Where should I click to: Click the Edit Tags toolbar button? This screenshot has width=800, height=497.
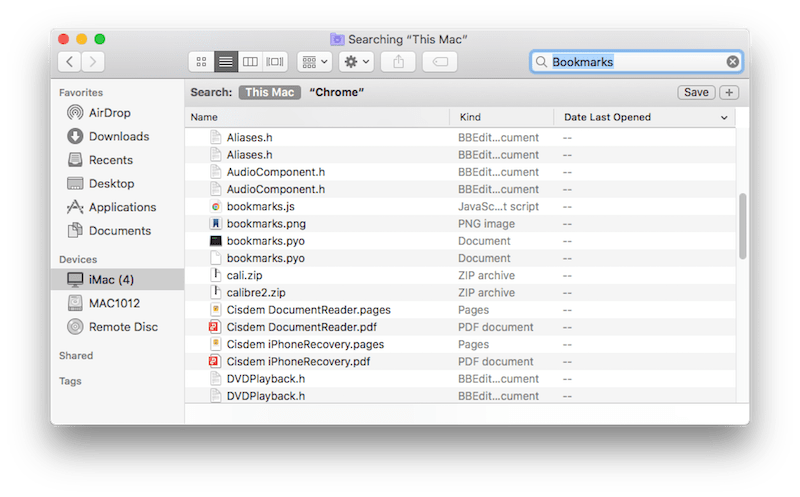[440, 62]
